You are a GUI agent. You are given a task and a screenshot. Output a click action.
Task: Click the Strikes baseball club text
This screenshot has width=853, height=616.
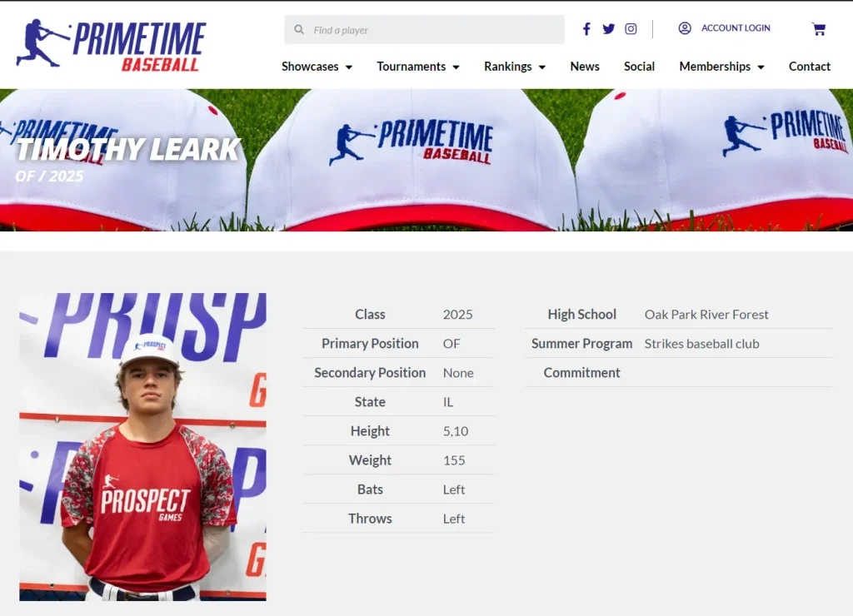click(701, 344)
